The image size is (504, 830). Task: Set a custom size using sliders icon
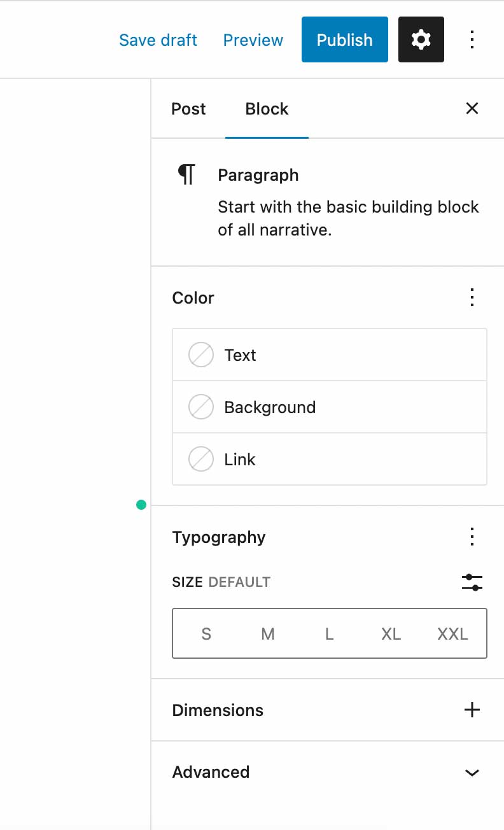(x=472, y=582)
